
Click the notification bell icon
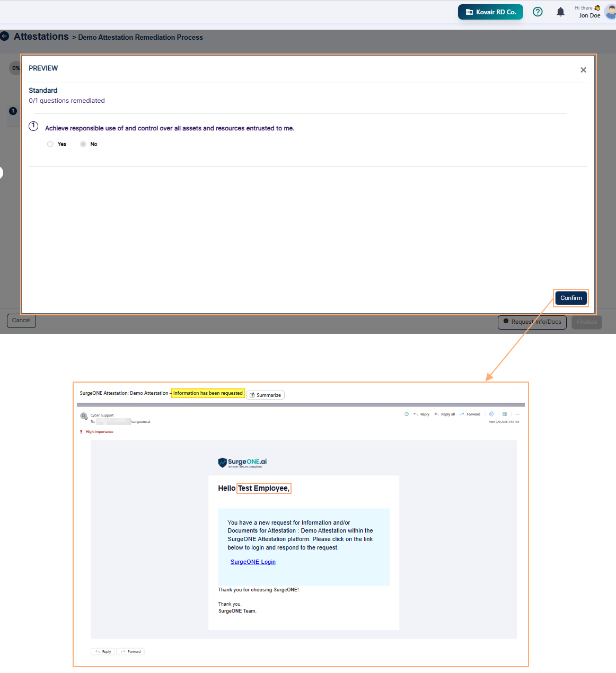560,12
